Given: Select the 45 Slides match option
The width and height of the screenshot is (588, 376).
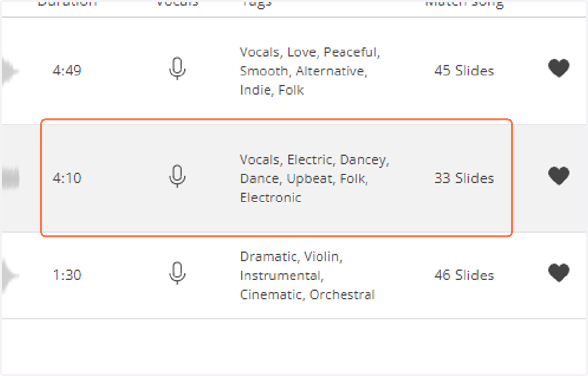Looking at the screenshot, I should click(464, 71).
